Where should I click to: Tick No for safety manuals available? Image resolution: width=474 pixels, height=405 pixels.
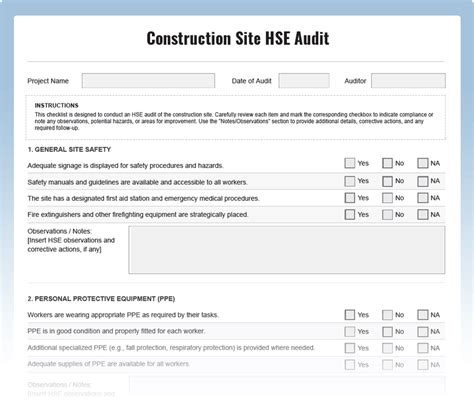point(387,181)
